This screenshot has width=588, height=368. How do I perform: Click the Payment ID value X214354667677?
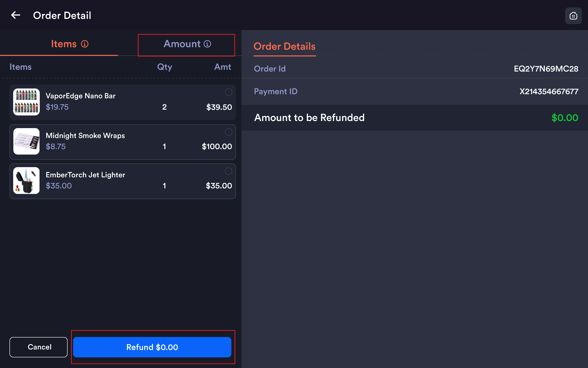coord(549,92)
